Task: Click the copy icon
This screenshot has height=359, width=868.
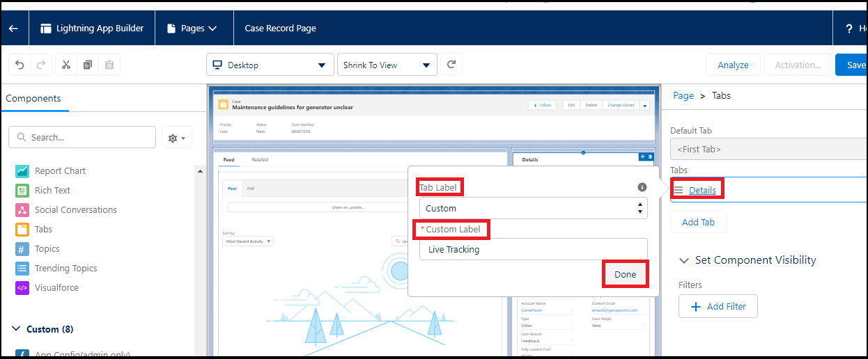Action: tap(88, 65)
